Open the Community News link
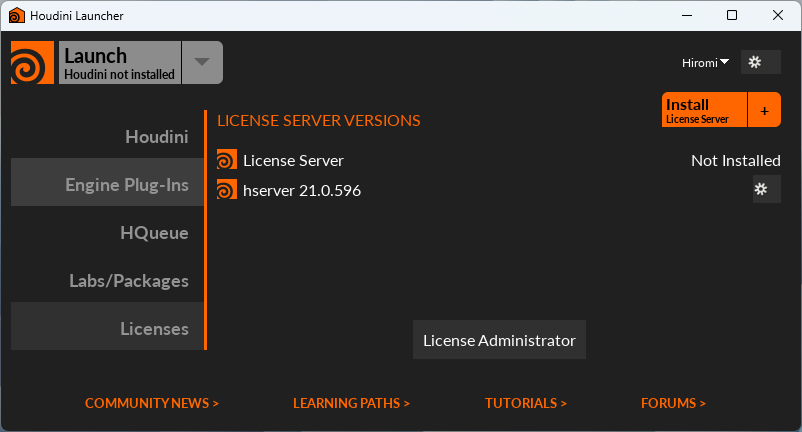This screenshot has width=802, height=432. [152, 403]
